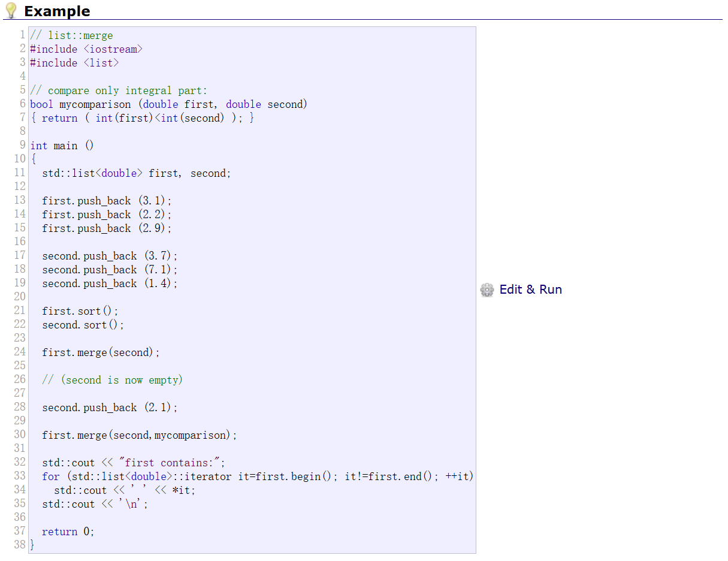
Task: Click line number 20 in the gutter
Action: tap(20, 297)
